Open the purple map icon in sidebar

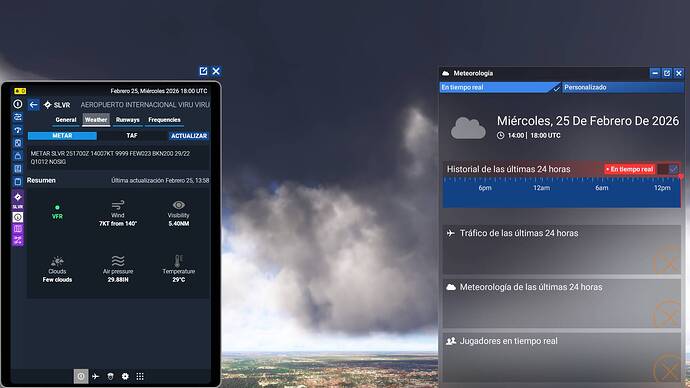coord(18,228)
